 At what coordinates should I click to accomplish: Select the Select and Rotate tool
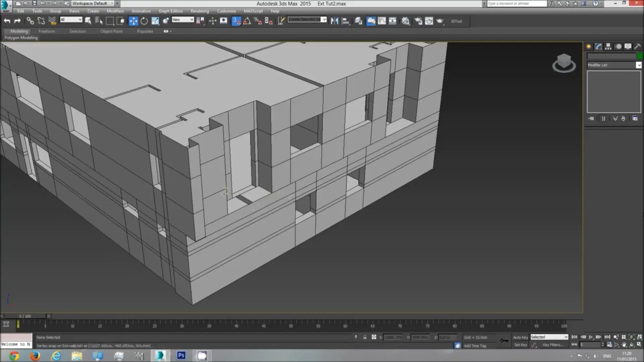tap(144, 21)
